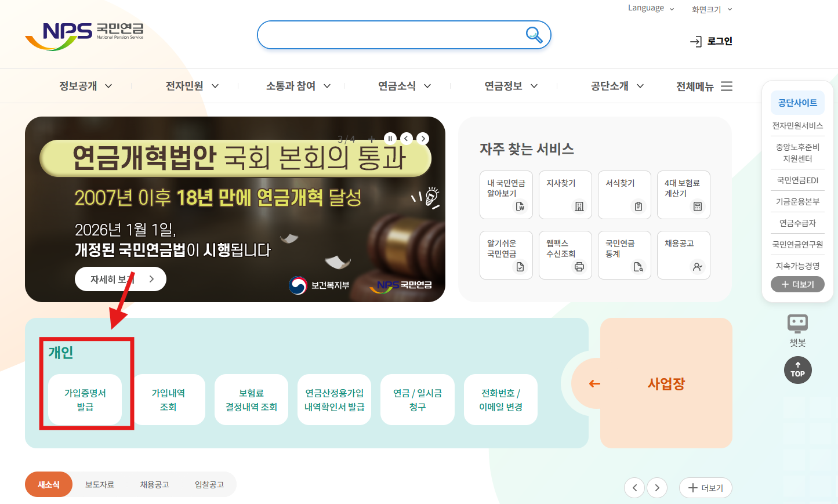Open the Language dropdown

point(651,8)
